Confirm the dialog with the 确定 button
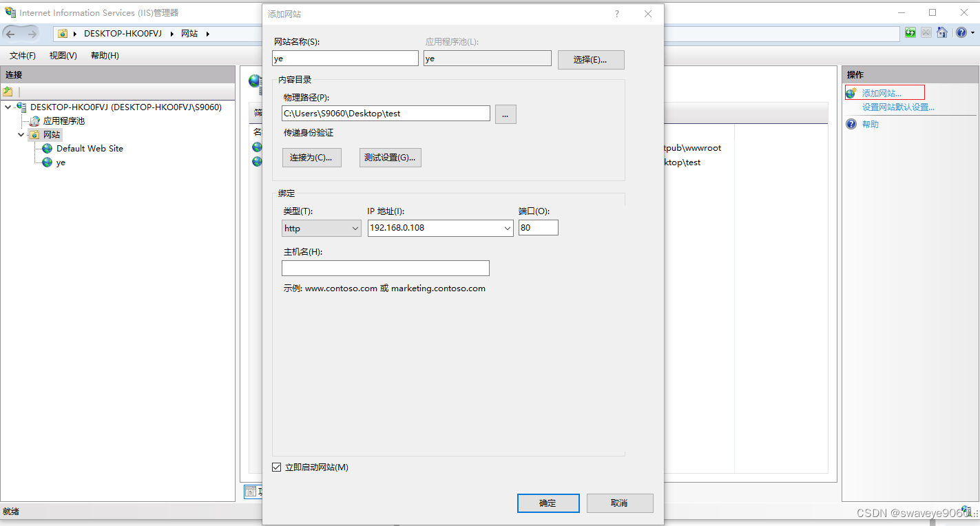The width and height of the screenshot is (980, 526). tap(548, 503)
